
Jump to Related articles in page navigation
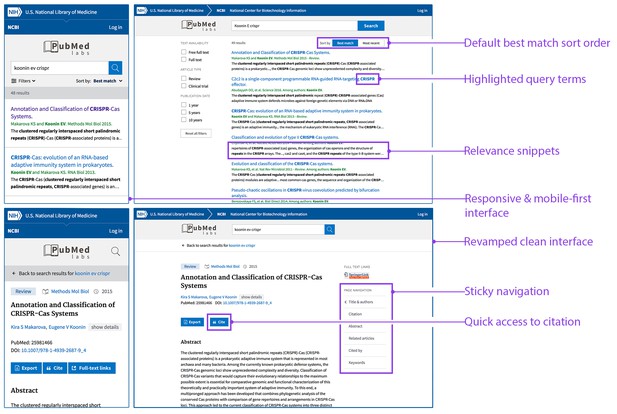coord(361,338)
